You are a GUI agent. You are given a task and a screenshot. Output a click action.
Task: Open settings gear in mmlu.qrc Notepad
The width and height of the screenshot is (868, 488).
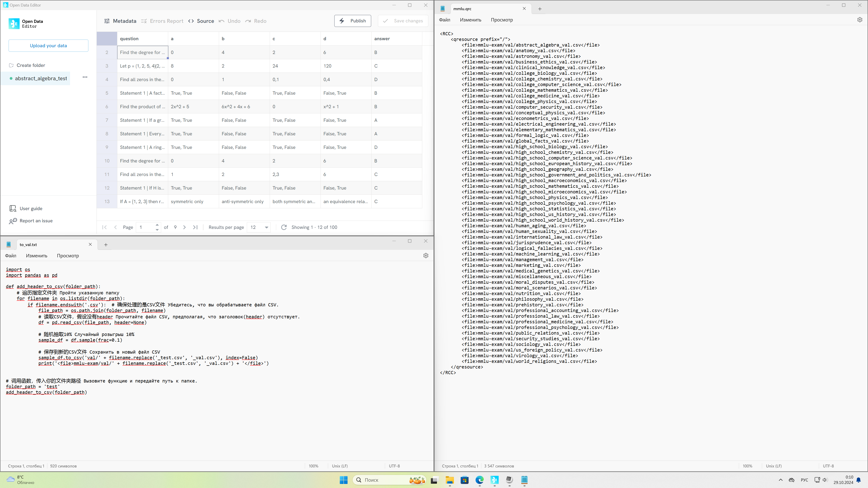[x=860, y=20]
